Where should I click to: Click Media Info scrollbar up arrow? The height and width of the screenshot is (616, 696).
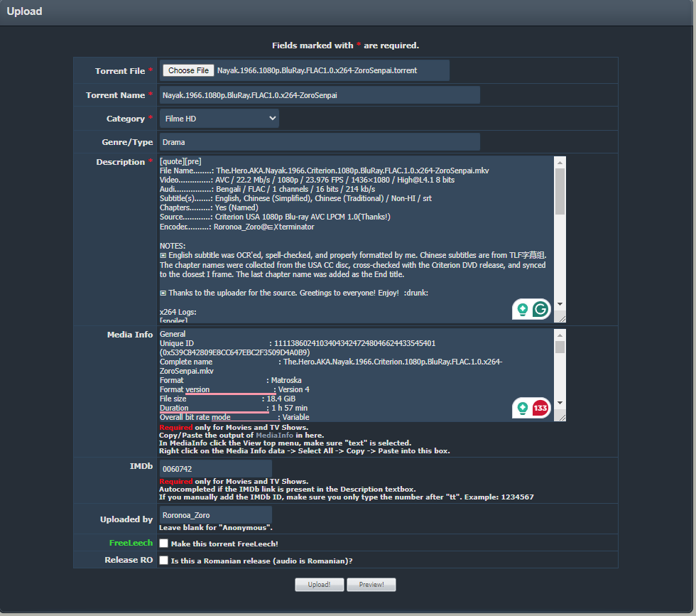pos(560,335)
